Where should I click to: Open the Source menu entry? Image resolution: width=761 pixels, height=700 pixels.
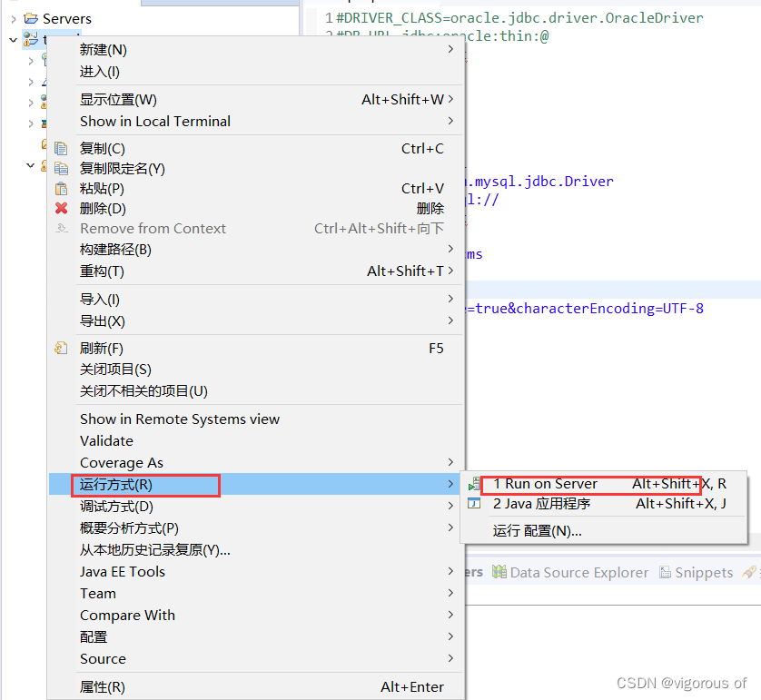256,659
